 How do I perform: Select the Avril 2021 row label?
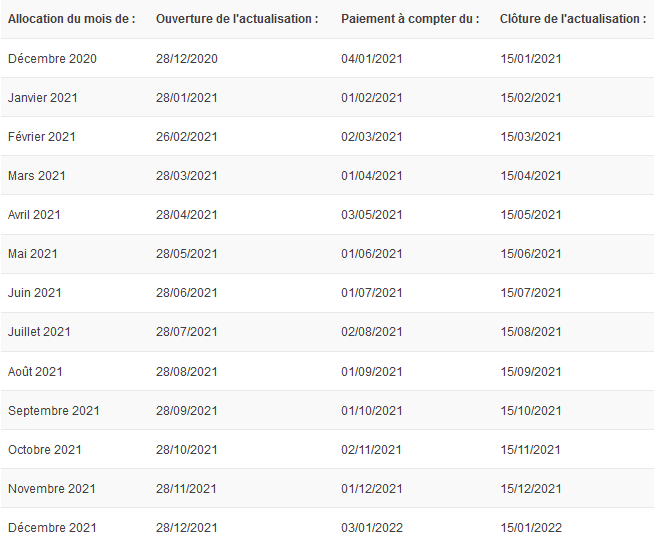34,215
